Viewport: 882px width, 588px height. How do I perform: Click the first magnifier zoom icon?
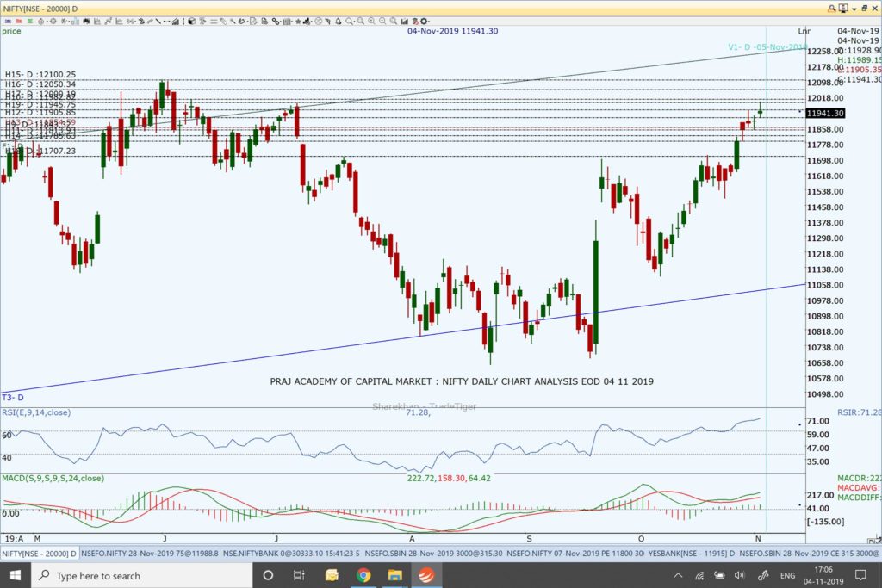click(x=348, y=22)
